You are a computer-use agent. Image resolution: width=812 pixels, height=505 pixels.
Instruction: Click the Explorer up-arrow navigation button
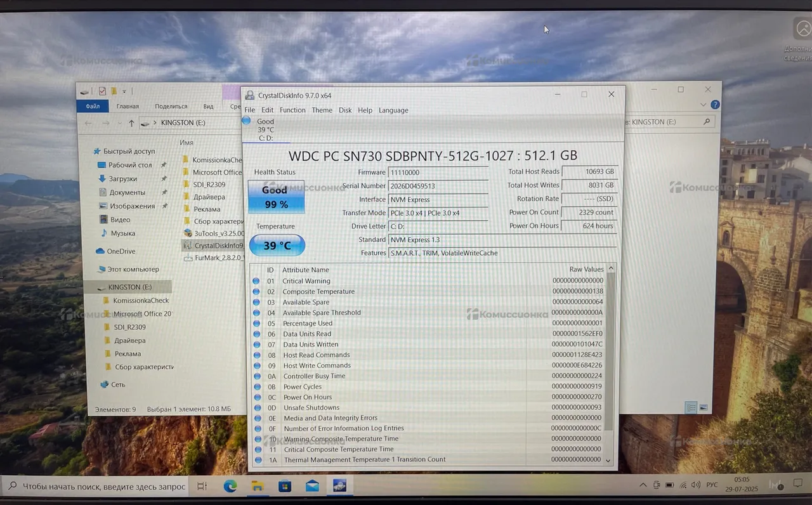tap(131, 123)
